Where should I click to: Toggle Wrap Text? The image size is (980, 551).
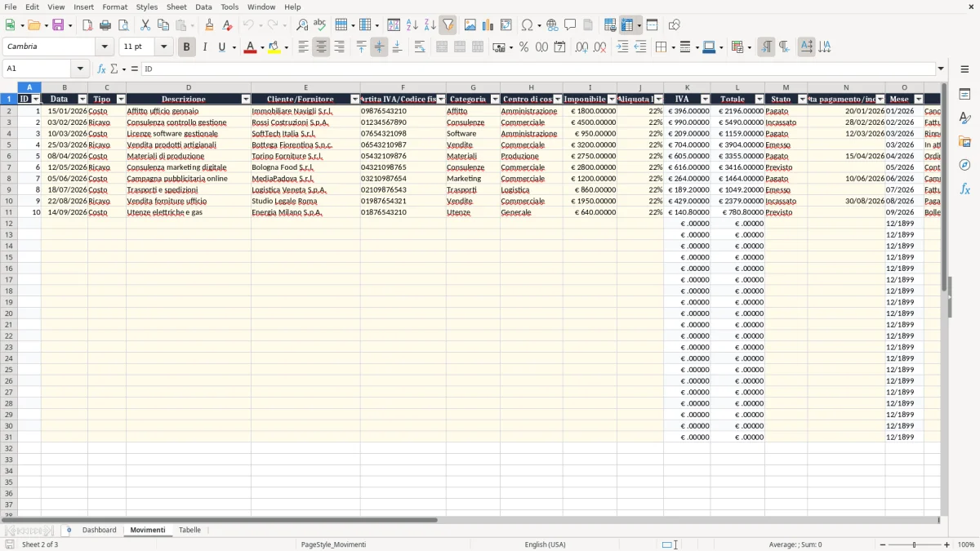420,47
